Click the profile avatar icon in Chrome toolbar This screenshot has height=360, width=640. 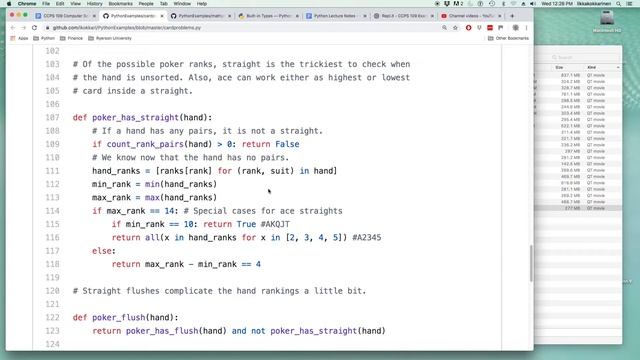[516, 28]
